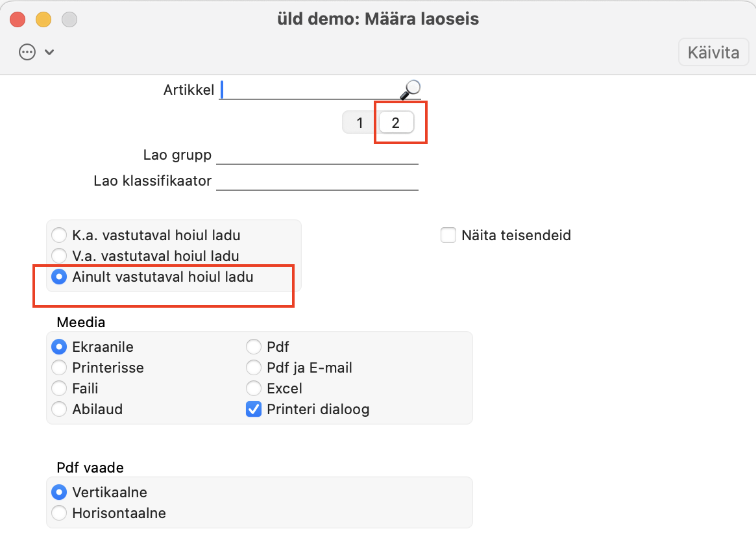The image size is (756, 544).
Task: Open the ellipsis actions menu
Action: point(27,52)
